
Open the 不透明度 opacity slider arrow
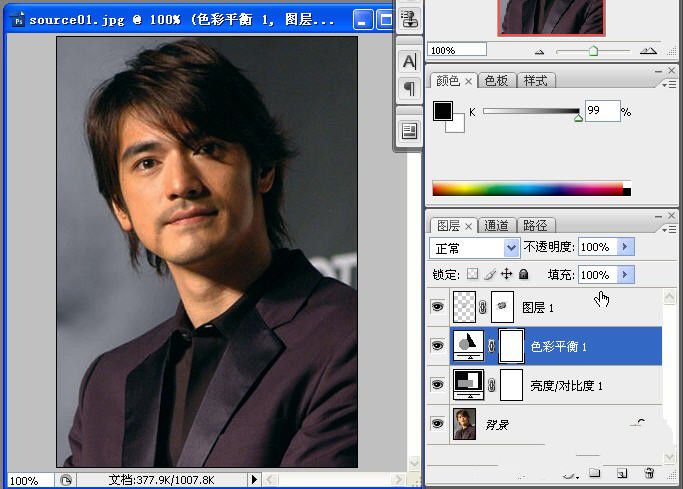point(626,247)
